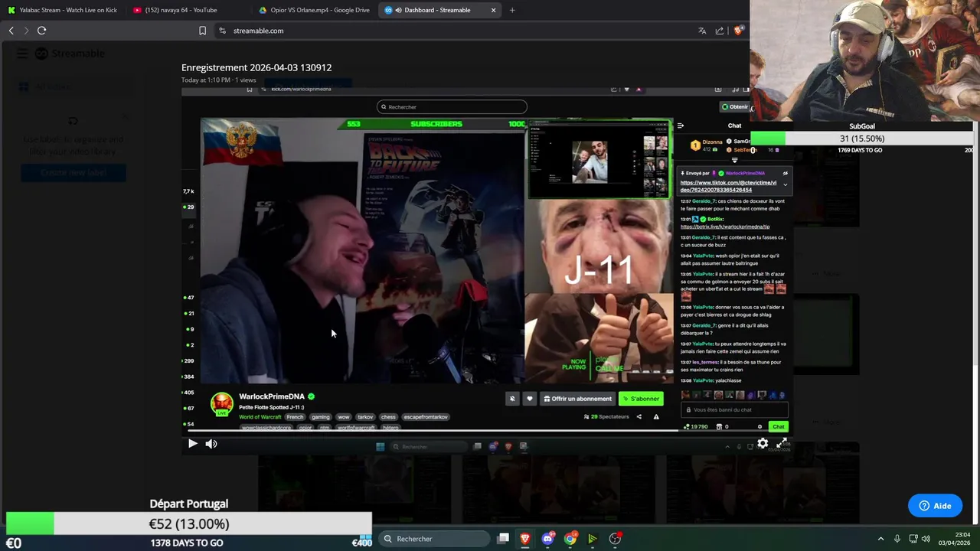Click the Départ Portugal donation progress bar
The height and width of the screenshot is (551, 980).
[x=189, y=523]
